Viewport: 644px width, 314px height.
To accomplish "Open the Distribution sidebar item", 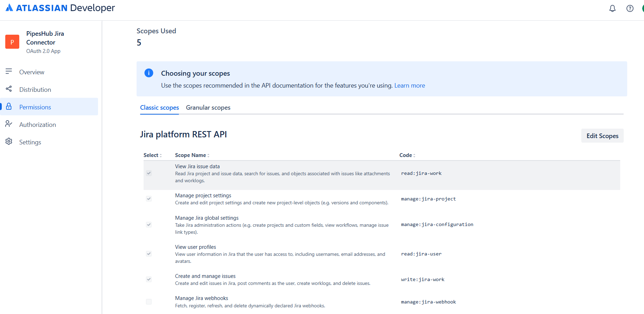I will click(x=49, y=89).
